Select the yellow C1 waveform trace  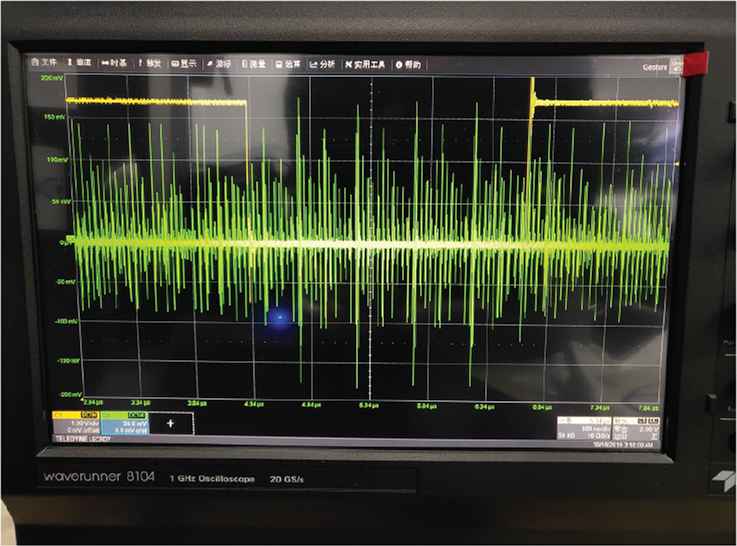150,101
